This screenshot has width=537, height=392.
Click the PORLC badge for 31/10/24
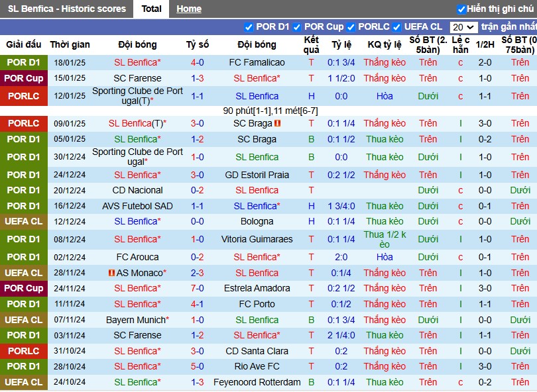point(24,351)
